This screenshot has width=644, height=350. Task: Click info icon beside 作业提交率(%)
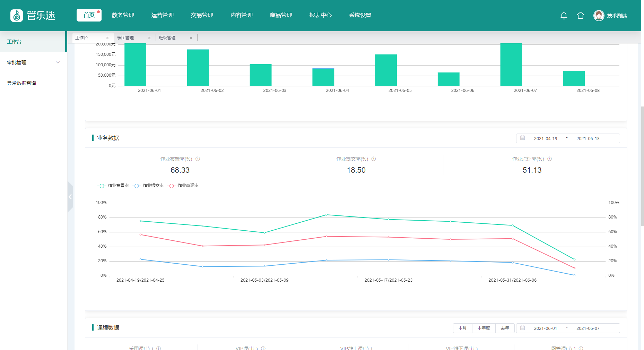coord(374,159)
